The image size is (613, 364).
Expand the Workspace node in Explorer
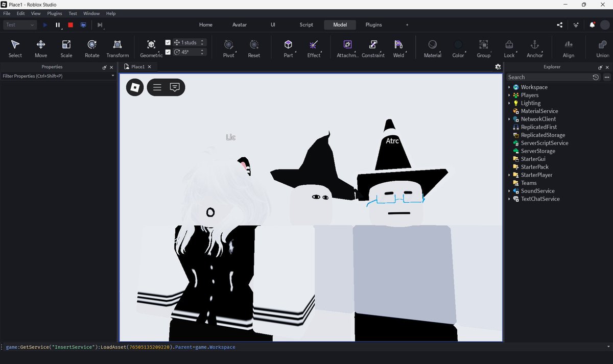click(509, 87)
